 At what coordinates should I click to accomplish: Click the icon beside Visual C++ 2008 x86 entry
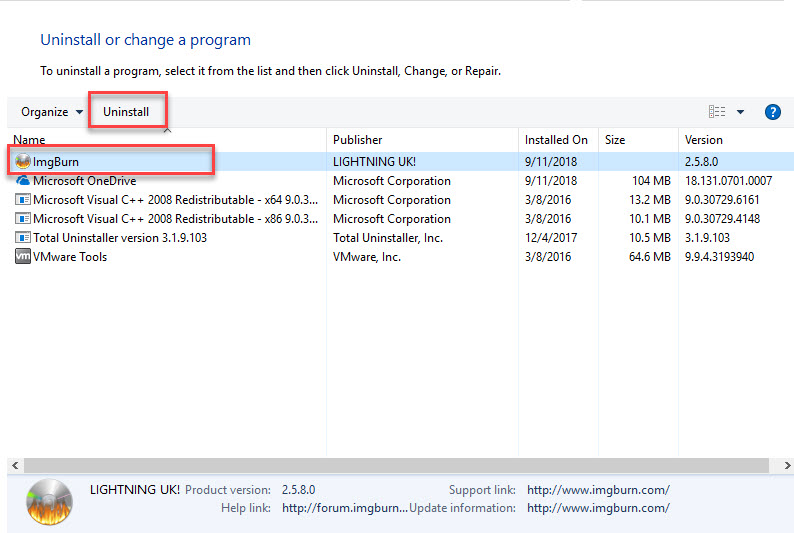(x=23, y=219)
